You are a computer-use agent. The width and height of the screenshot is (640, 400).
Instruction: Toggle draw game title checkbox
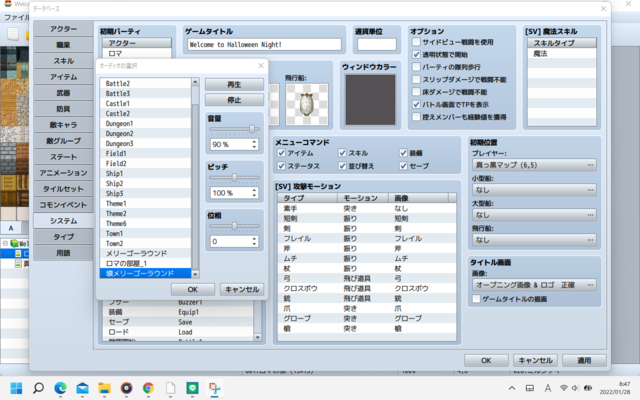pos(476,299)
